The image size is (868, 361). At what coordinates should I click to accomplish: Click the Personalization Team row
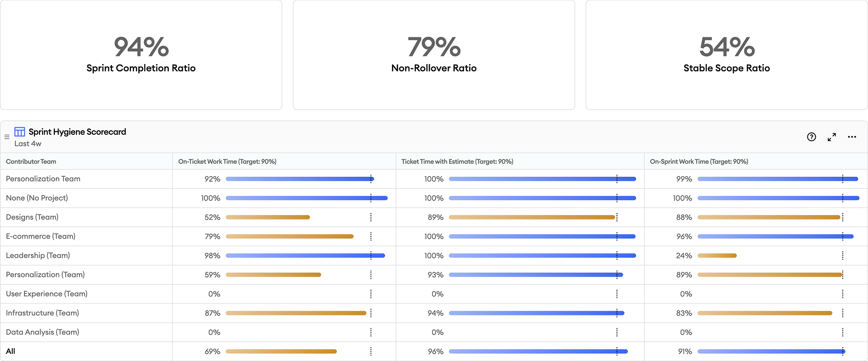click(43, 178)
